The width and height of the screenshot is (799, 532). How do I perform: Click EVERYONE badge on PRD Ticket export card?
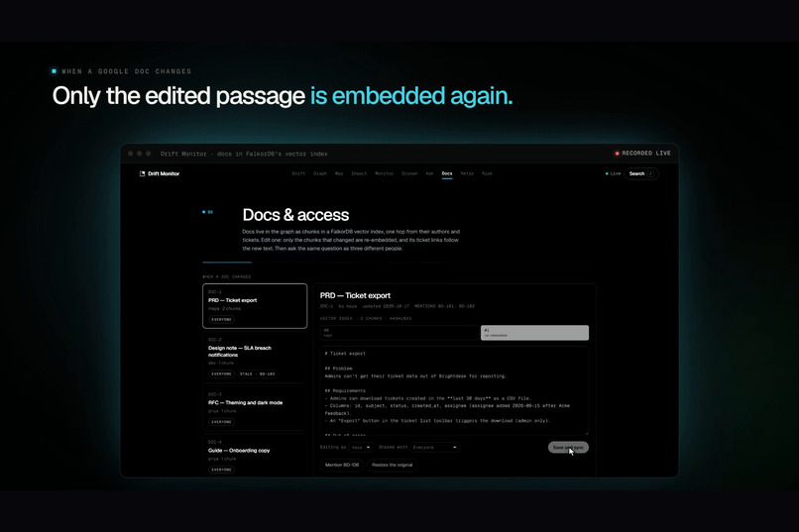pos(221,319)
